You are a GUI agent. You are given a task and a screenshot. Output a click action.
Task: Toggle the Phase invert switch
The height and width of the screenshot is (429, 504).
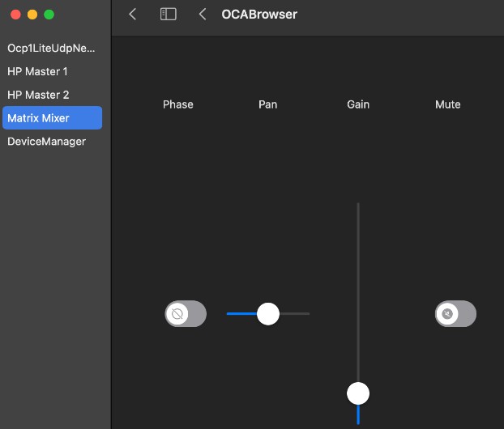pyautogui.click(x=186, y=313)
